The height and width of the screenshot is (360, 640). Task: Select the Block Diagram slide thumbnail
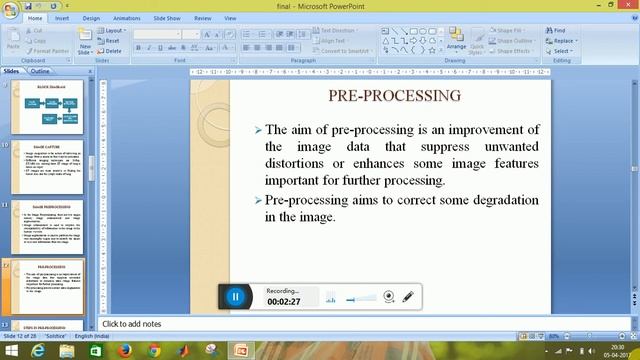point(47,107)
